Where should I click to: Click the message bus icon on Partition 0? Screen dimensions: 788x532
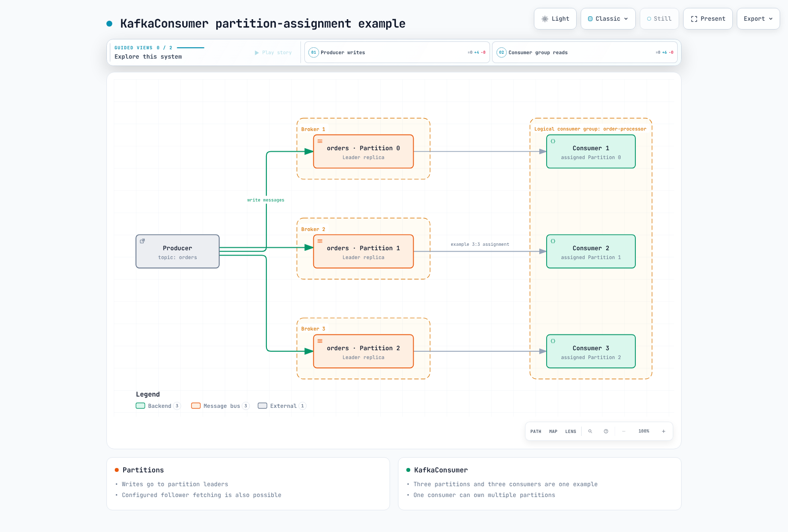point(320,141)
